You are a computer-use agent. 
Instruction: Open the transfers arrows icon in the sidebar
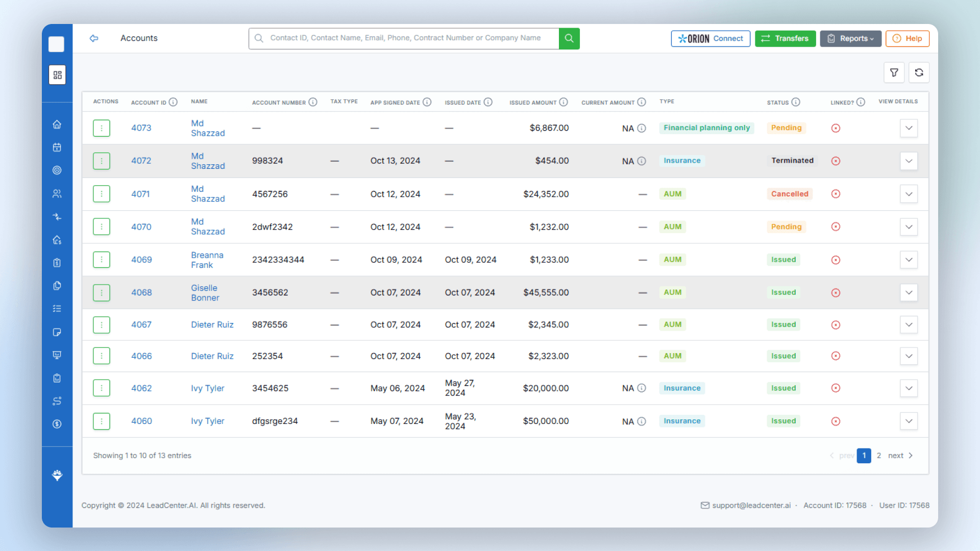pyautogui.click(x=57, y=217)
